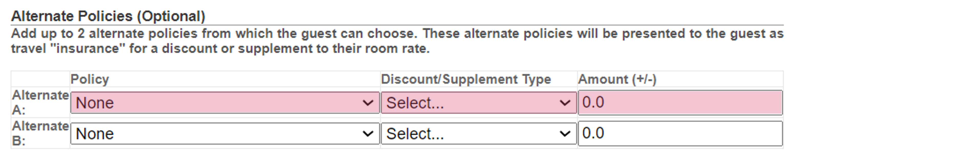Open Alternate A Discount/Supplement Type dropdown

[479, 103]
